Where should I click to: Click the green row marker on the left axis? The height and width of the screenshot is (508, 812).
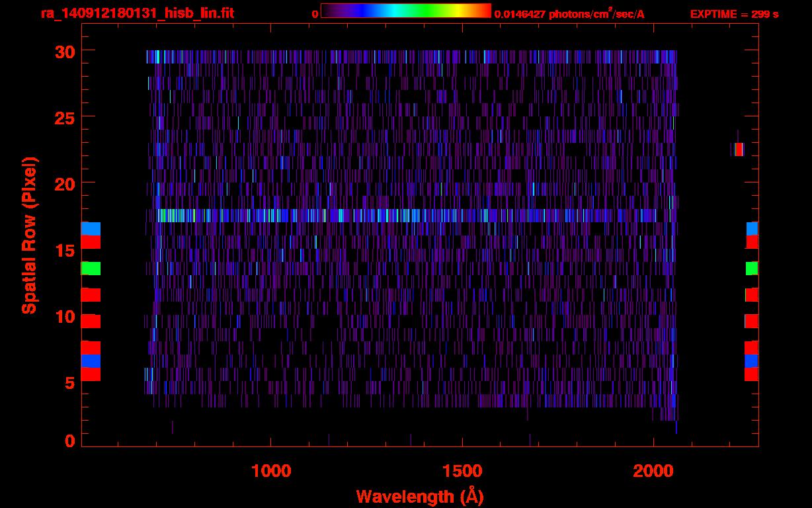click(91, 269)
